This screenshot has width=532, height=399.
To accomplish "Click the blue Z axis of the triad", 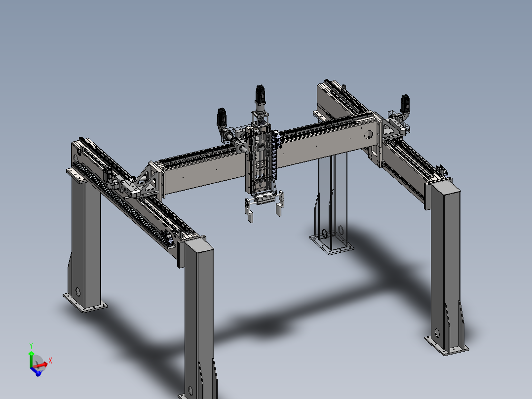I will point(37,372).
